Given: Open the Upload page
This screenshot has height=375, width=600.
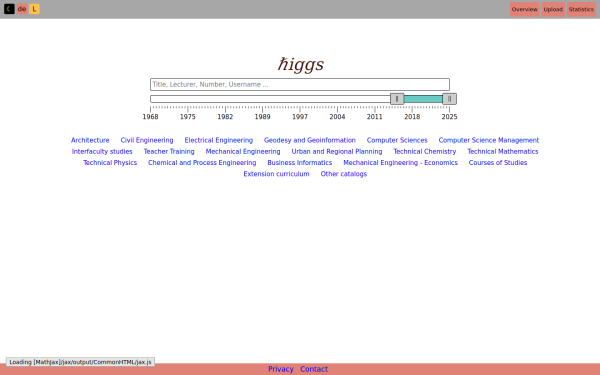Looking at the screenshot, I should (553, 9).
